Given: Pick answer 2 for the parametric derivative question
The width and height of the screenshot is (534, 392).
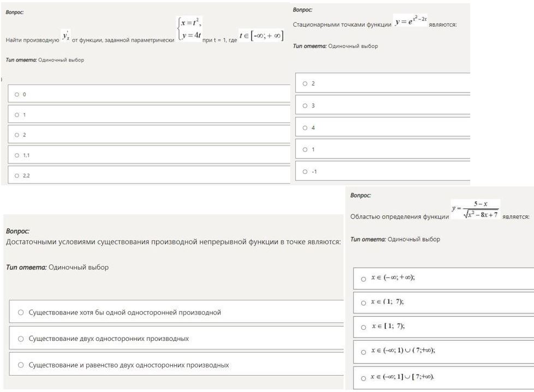Looking at the screenshot, I should pos(17,135).
